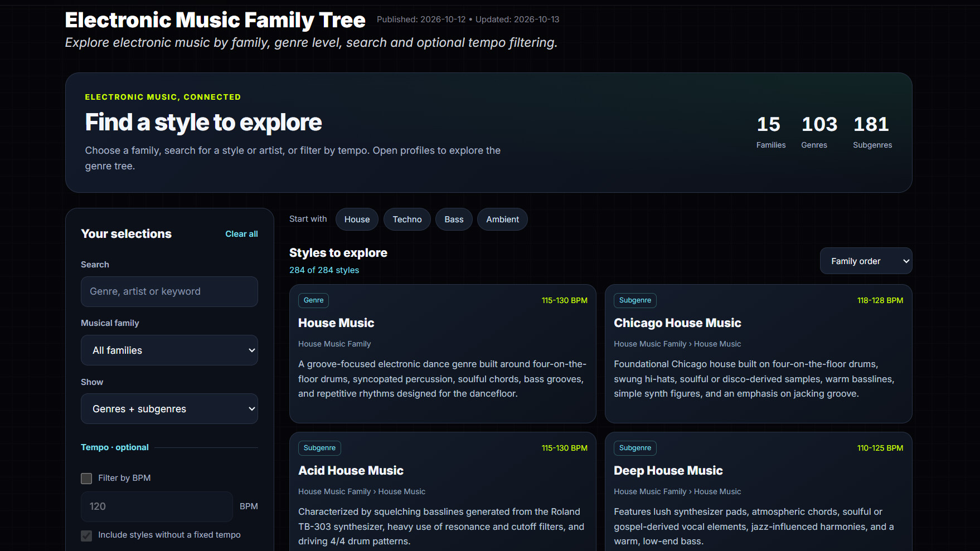This screenshot has height=551, width=980.
Task: Open the Chicago House Music card title
Action: (x=677, y=323)
